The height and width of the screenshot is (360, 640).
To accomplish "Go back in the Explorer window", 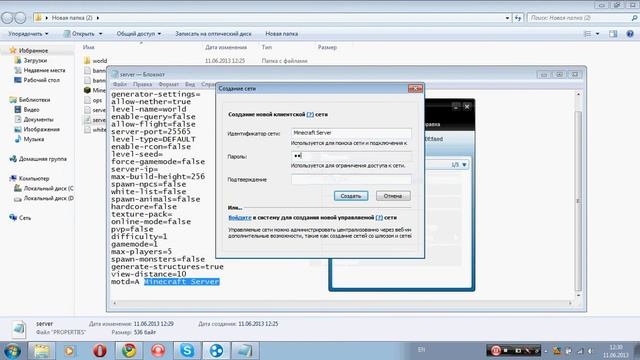I will (7, 18).
